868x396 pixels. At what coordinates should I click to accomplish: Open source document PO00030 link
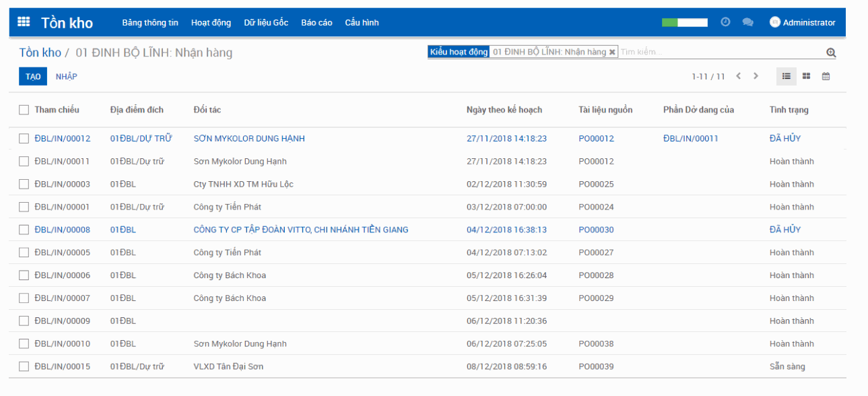(x=595, y=229)
